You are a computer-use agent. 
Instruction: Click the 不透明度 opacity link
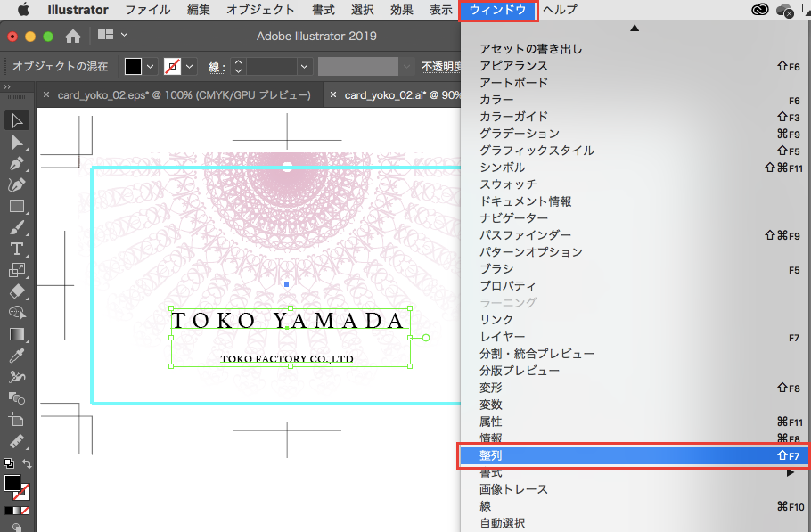(x=441, y=67)
